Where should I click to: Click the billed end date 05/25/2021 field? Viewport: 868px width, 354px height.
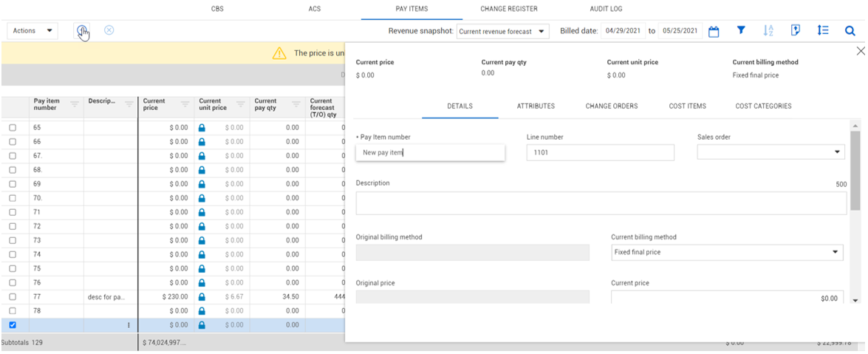point(680,31)
